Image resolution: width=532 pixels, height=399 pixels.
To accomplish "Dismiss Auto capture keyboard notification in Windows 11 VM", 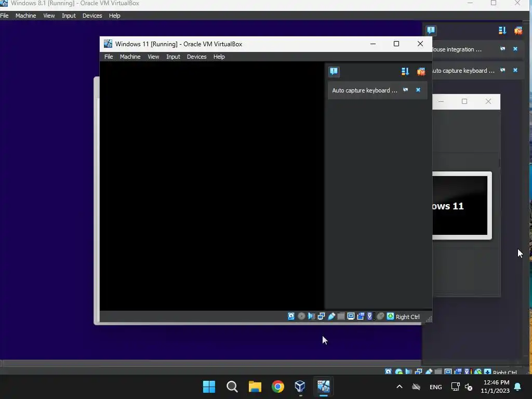I will [x=418, y=90].
